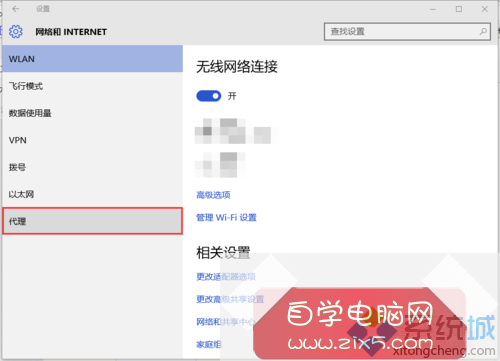Maximize the settings window
The height and width of the screenshot is (361, 500).
[x=459, y=9]
